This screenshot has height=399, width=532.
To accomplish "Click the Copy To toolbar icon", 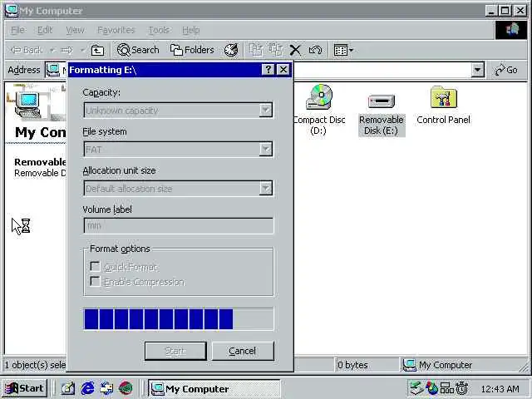I will point(276,50).
